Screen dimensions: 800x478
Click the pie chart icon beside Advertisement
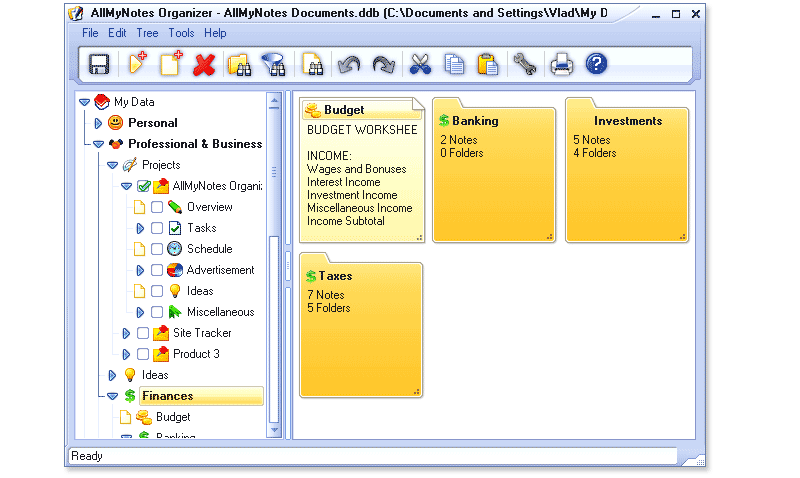[174, 270]
